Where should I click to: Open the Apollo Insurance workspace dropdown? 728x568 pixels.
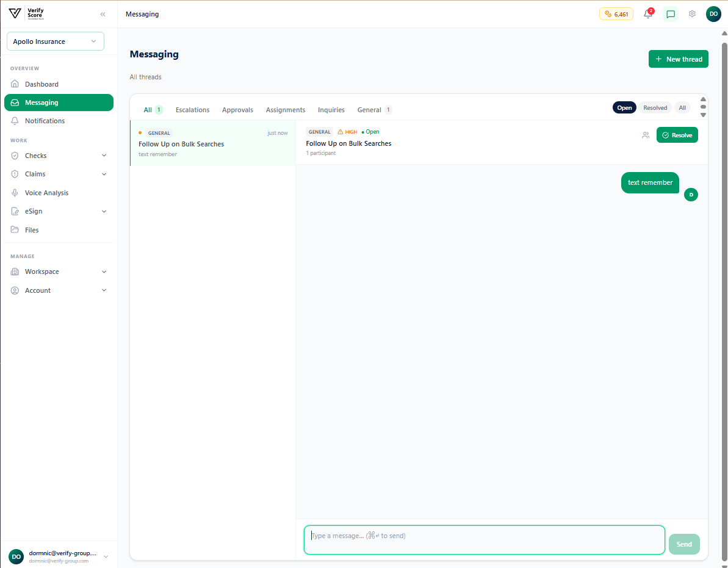(x=56, y=41)
